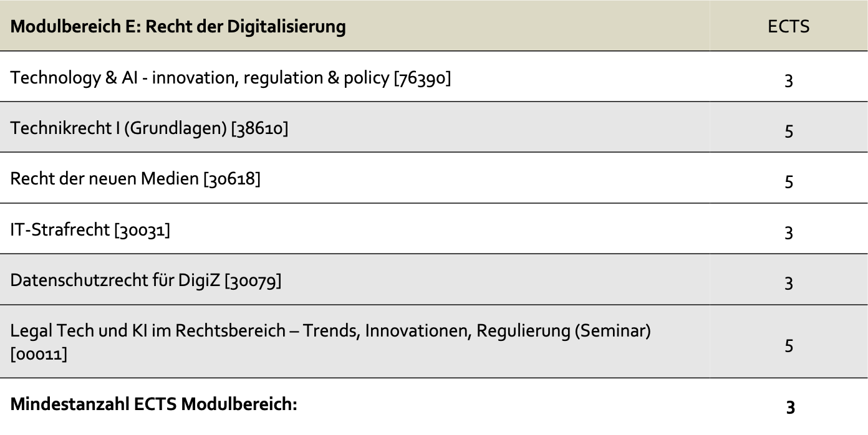This screenshot has width=868, height=435.
Task: Click ECTS value for Technikrecht I
Action: 789,131
